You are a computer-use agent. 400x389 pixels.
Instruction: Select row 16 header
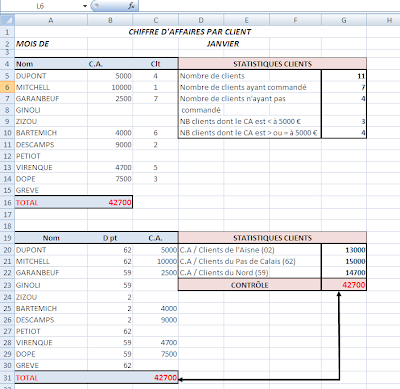click(x=7, y=202)
